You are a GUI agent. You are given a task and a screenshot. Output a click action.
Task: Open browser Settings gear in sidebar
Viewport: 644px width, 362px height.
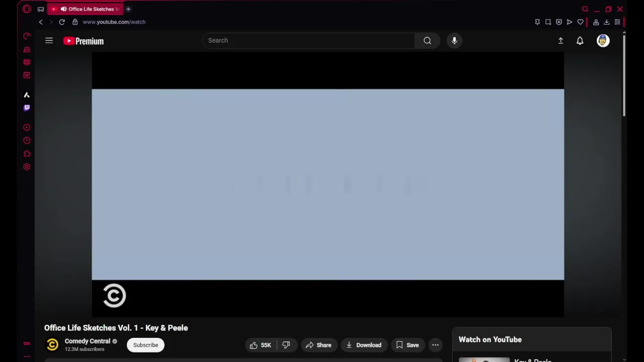coord(27,167)
